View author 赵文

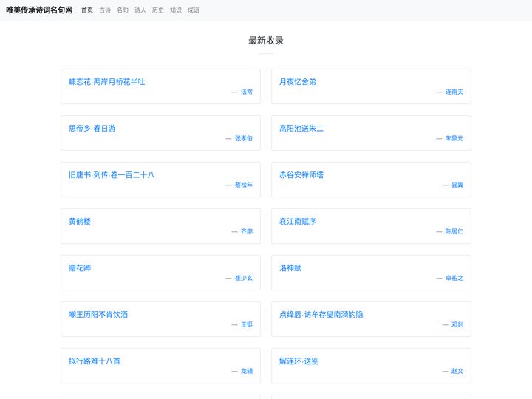(x=457, y=370)
